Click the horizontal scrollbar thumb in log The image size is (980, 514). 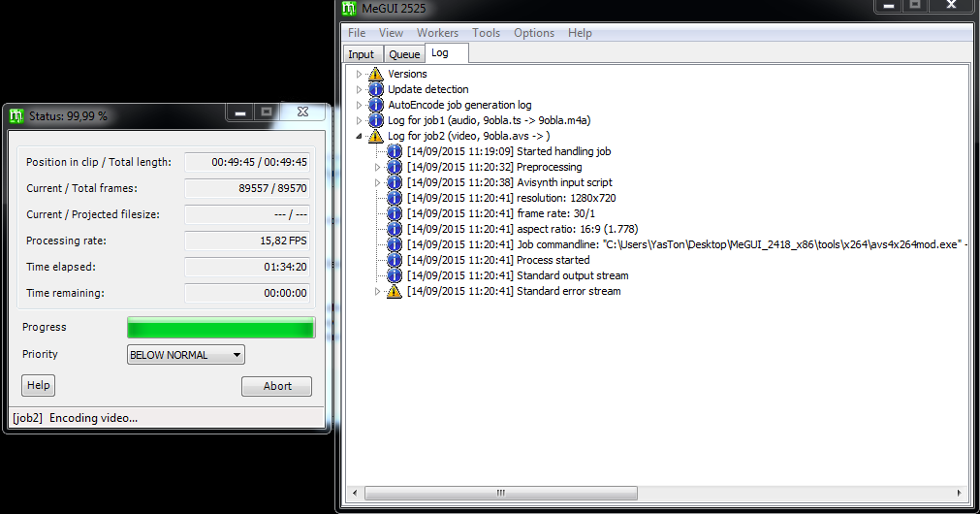500,493
